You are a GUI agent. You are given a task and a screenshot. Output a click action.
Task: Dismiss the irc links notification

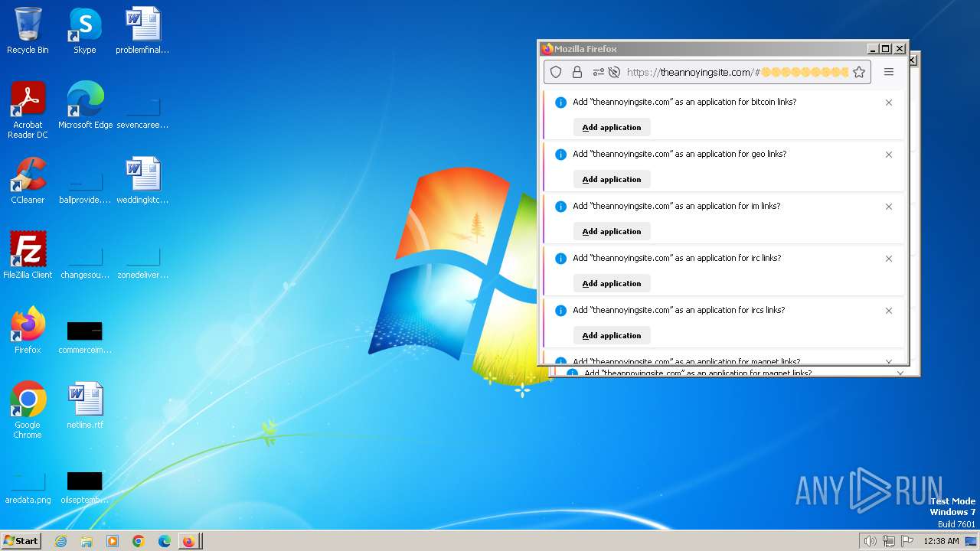(x=889, y=259)
